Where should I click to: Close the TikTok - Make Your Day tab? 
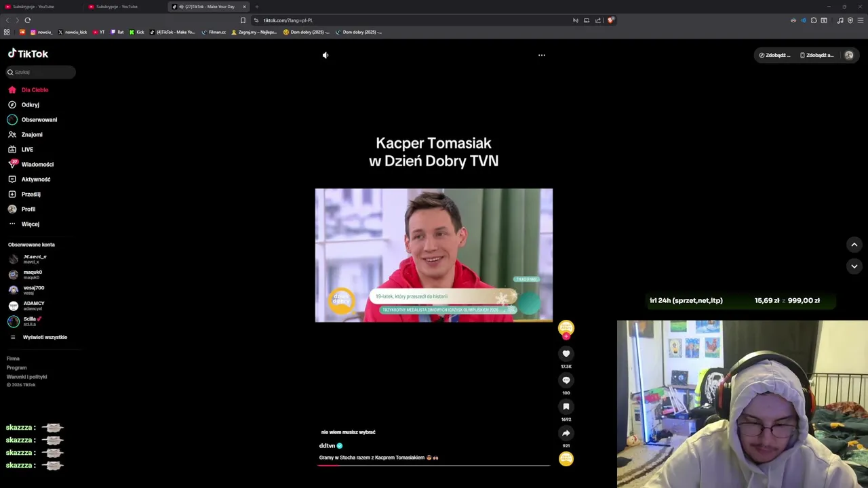[245, 7]
